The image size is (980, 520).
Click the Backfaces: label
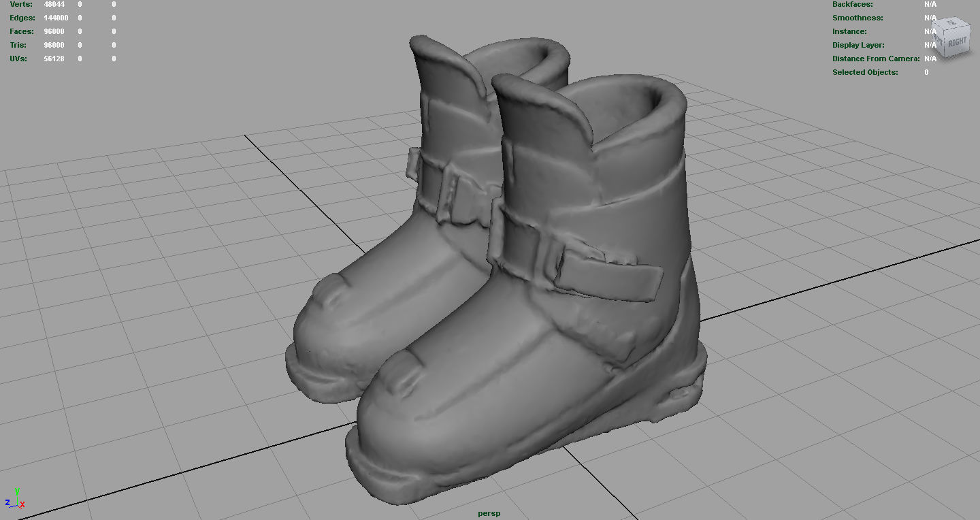[853, 4]
